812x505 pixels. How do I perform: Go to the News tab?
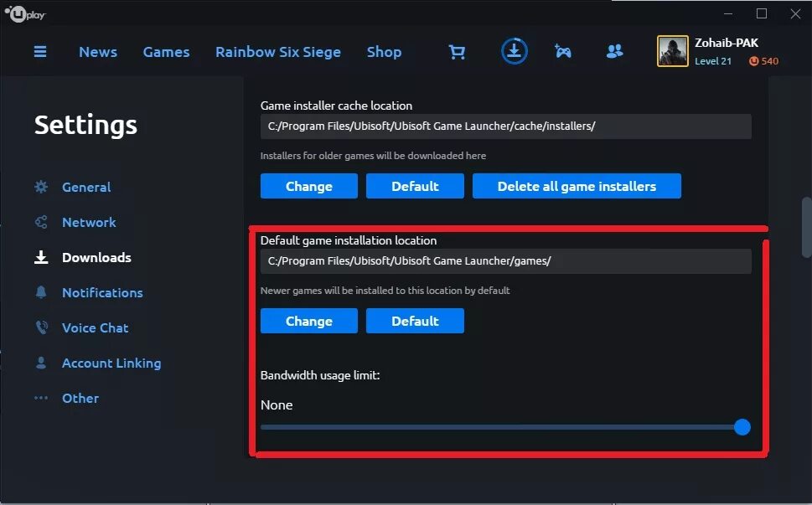98,52
